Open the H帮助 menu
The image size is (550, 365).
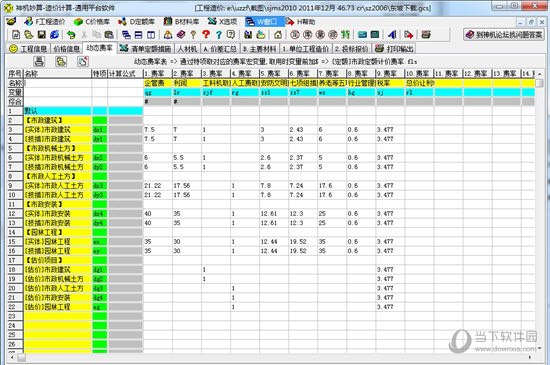click(301, 22)
